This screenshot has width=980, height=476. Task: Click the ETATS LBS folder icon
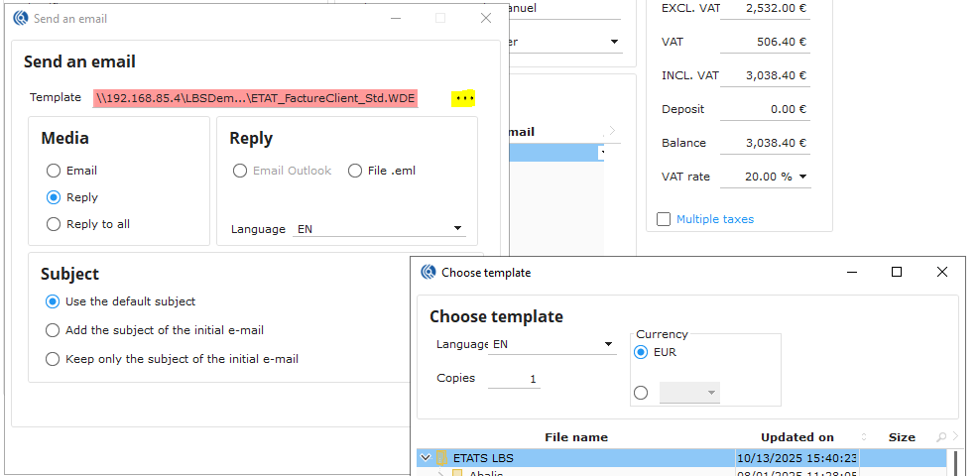click(441, 458)
